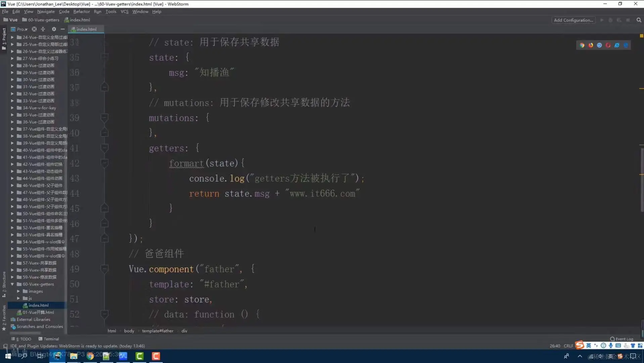Click the WebStorm logo in the title bar
This screenshot has width=644, height=363.
3,4
